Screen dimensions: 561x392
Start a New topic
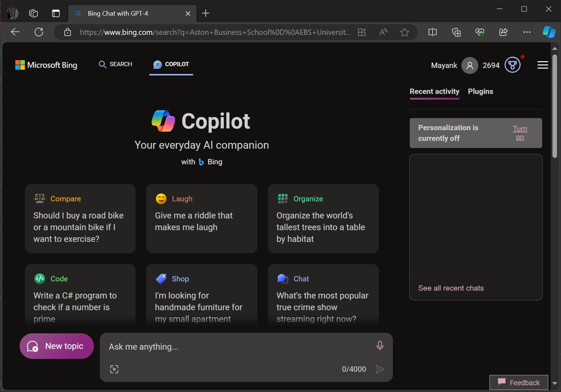point(57,346)
